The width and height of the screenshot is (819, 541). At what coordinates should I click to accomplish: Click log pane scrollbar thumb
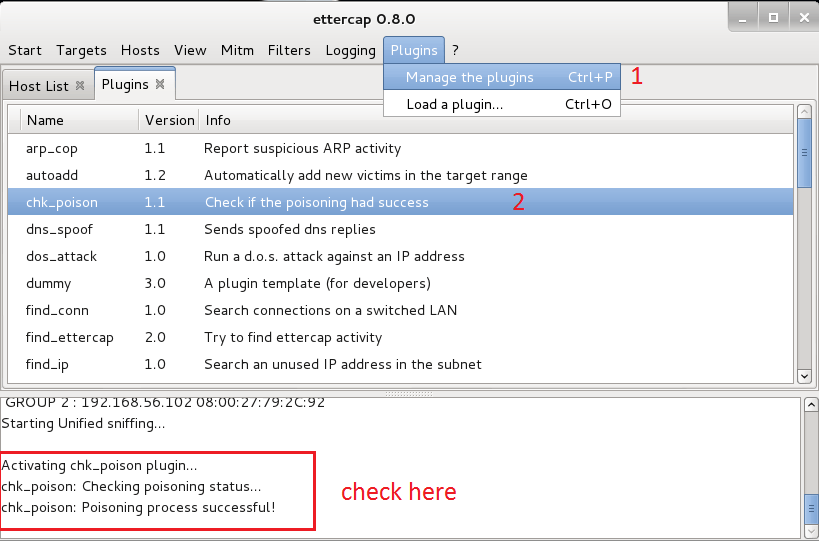tap(811, 508)
